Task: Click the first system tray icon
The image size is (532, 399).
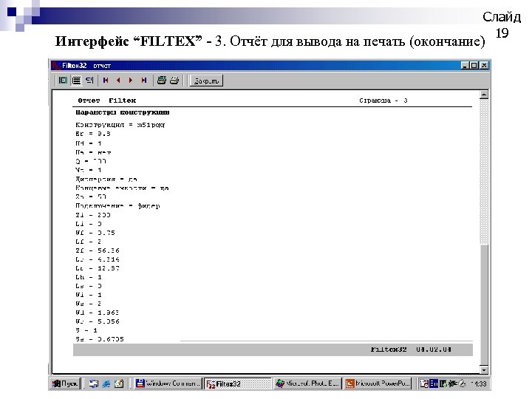Action: tap(424, 383)
